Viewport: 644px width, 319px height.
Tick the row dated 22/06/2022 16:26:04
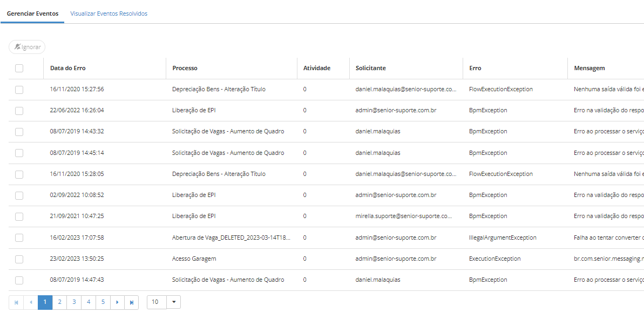point(19,111)
